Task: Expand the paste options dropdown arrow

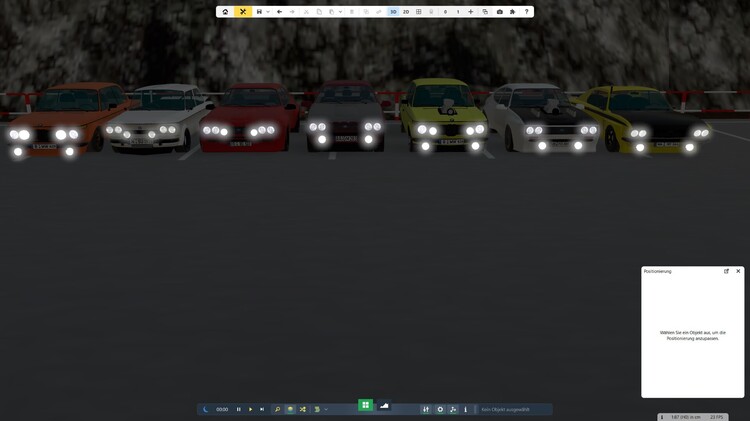Action: pos(340,11)
